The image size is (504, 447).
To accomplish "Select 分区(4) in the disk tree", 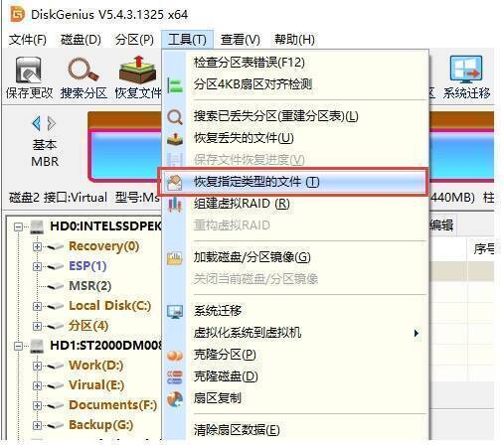I will click(88, 326).
